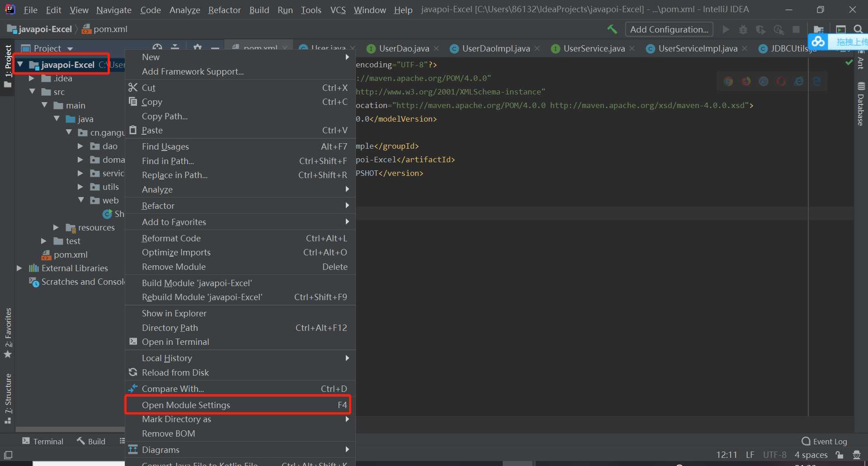This screenshot has height=466, width=868.
Task: Open Project Structure folder icon in toolbar
Action: coord(818,29)
